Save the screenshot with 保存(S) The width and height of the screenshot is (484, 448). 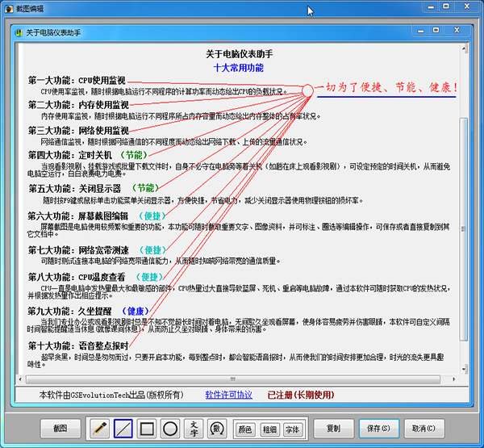[x=378, y=428]
